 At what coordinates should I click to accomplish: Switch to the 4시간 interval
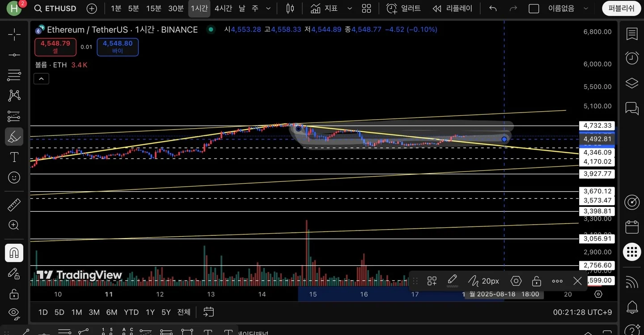point(223,8)
